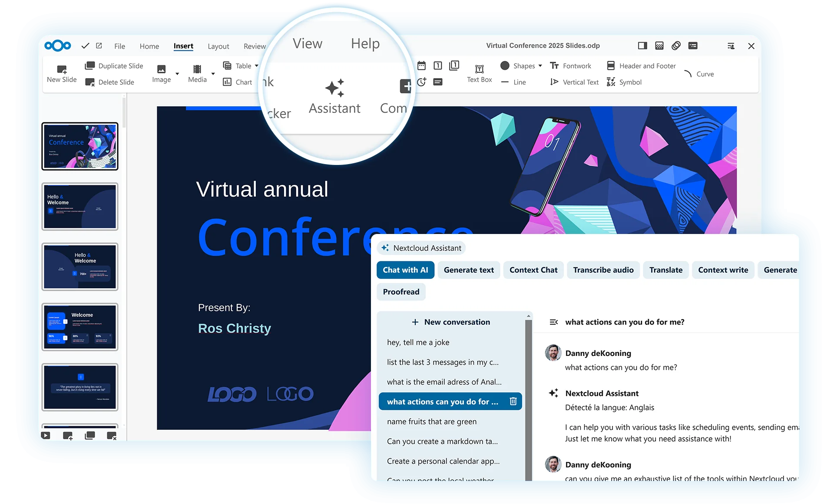This screenshot has height=504, width=834.
Task: Start slideshow with the play icon
Action: [x=46, y=435]
